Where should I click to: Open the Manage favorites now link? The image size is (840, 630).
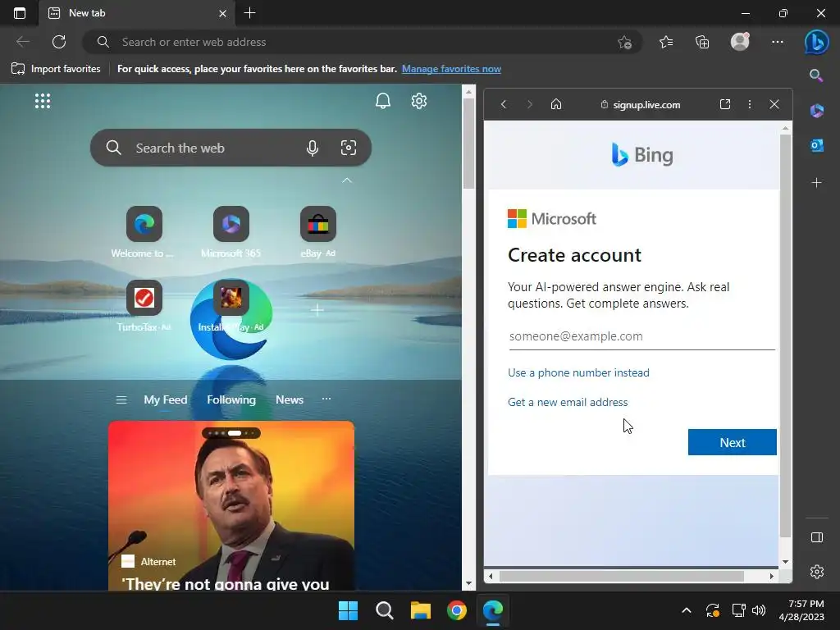(451, 69)
